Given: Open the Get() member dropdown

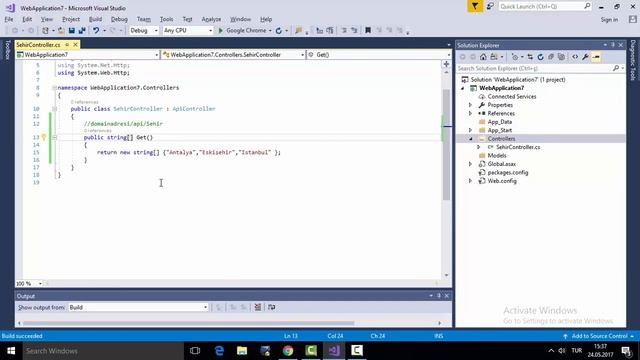Looking at the screenshot, I should tap(379, 55).
